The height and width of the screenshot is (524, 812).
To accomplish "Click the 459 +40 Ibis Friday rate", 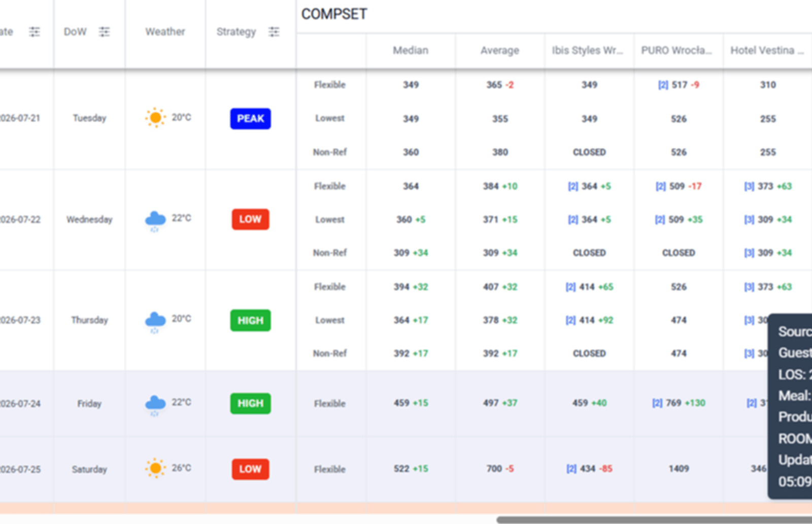I will tap(589, 403).
